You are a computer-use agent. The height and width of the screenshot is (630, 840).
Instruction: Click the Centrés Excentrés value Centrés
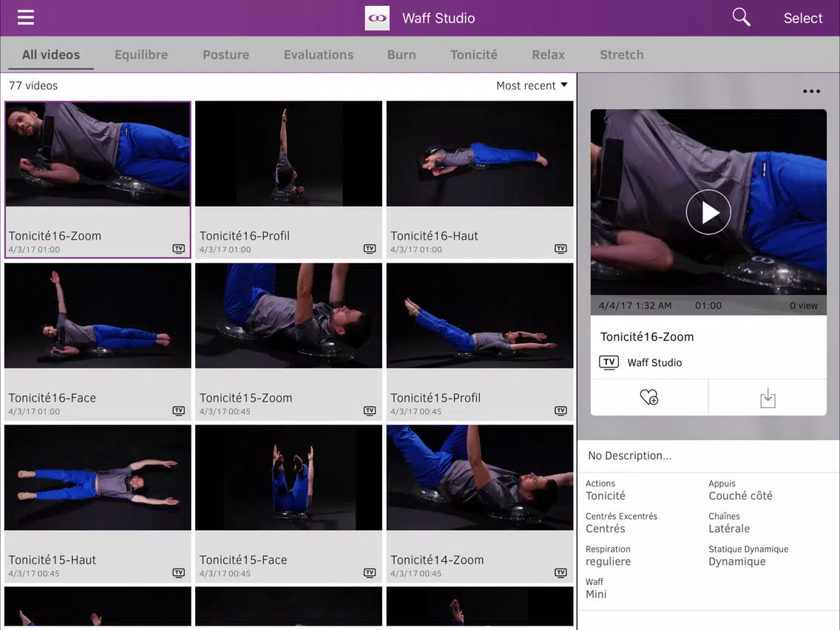click(606, 529)
